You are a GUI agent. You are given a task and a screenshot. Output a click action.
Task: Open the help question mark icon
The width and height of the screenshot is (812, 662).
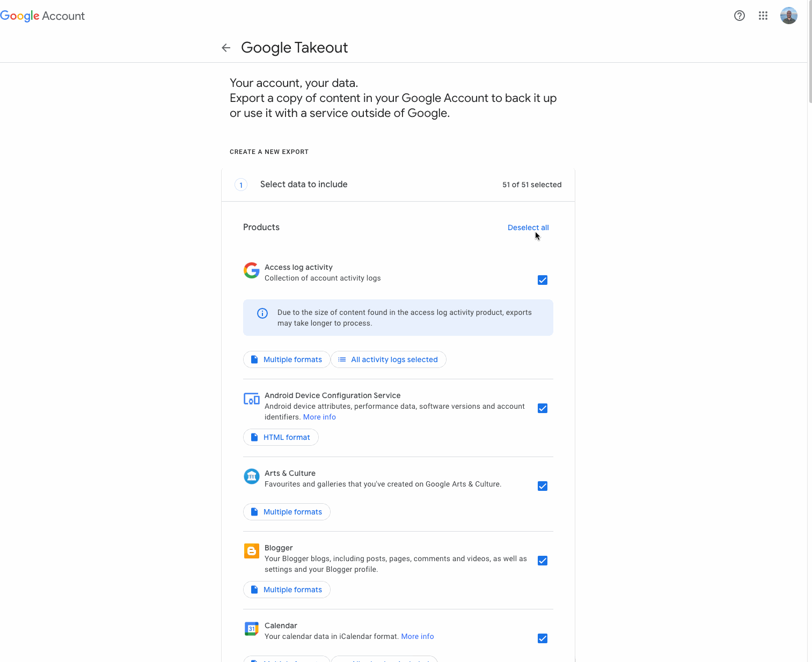tap(740, 16)
